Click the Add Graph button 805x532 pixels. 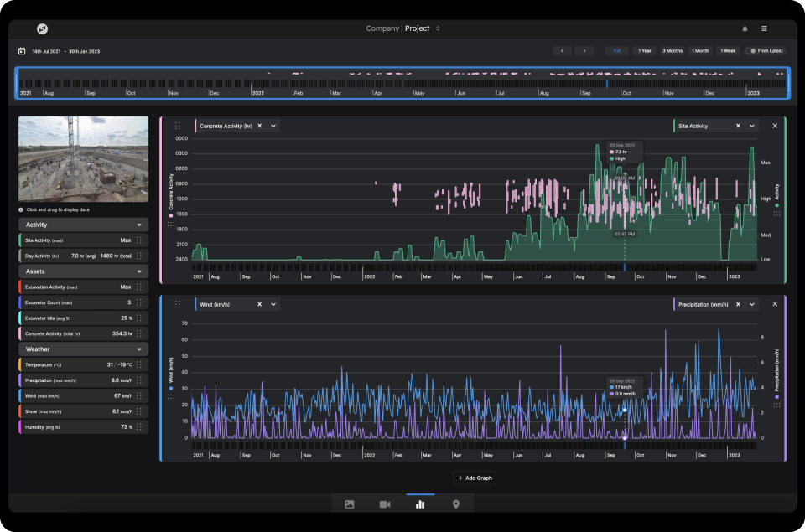click(475, 478)
